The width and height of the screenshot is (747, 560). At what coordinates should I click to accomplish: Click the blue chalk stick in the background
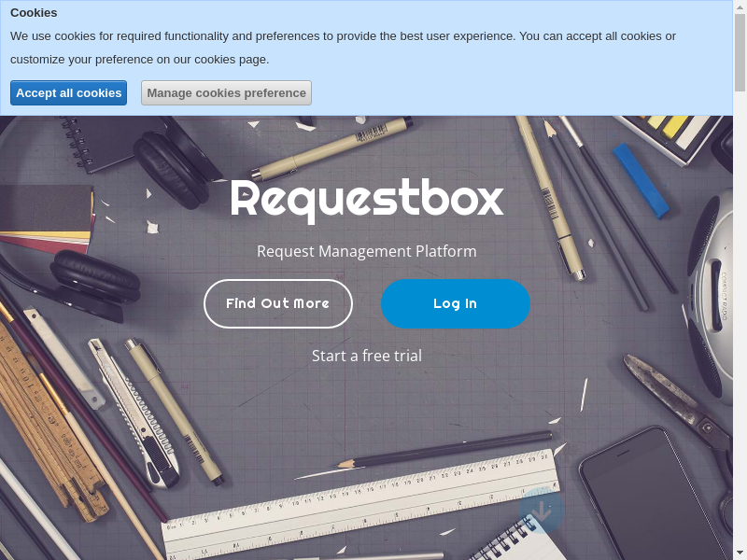pos(641,179)
